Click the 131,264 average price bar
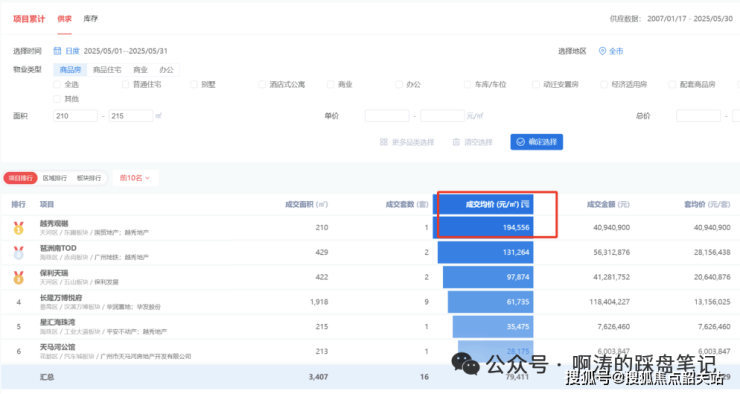Screen dimensions: 740x394 coord(486,252)
